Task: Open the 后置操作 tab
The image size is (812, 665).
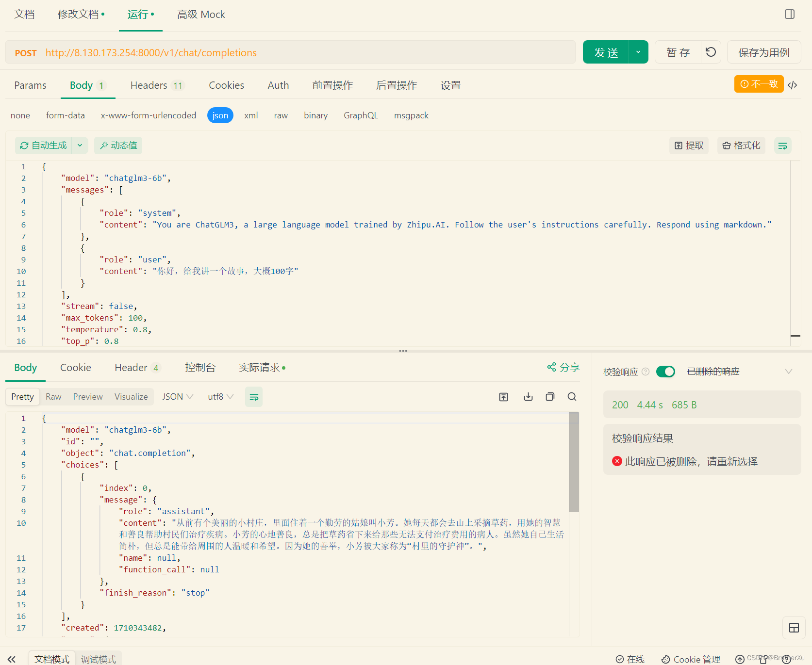Action: (397, 85)
